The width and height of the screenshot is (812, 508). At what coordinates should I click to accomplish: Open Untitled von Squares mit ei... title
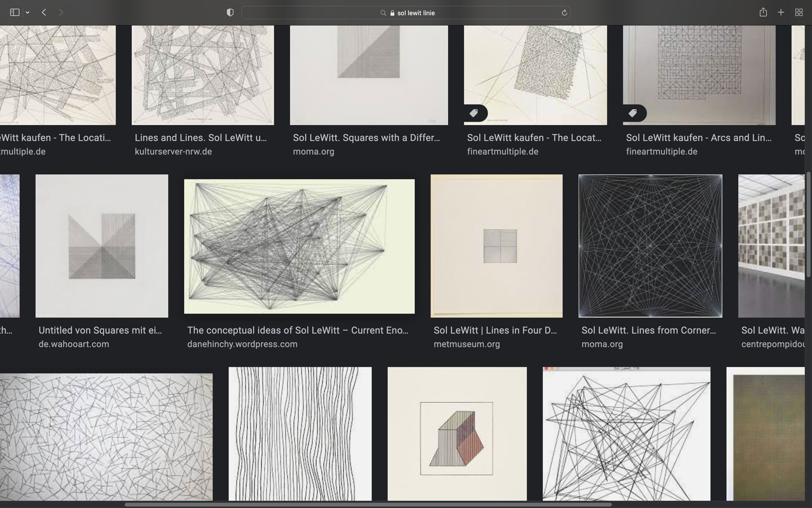[x=100, y=330]
